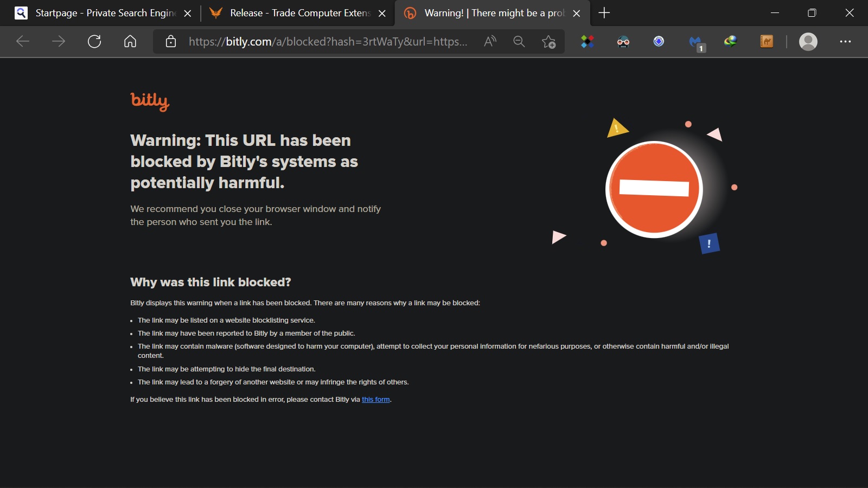The height and width of the screenshot is (488, 868).
Task: Open the colorful diamond extension icon
Action: [588, 41]
